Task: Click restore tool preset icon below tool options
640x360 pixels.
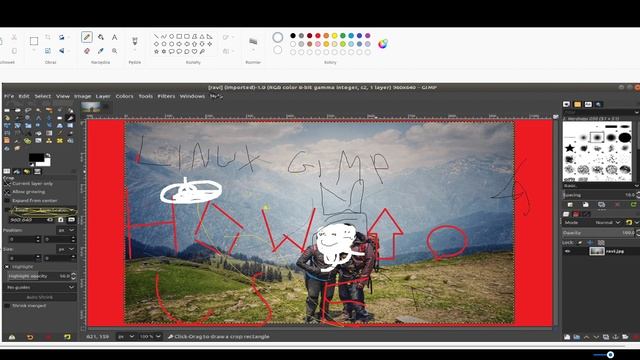Action: [x=30, y=337]
